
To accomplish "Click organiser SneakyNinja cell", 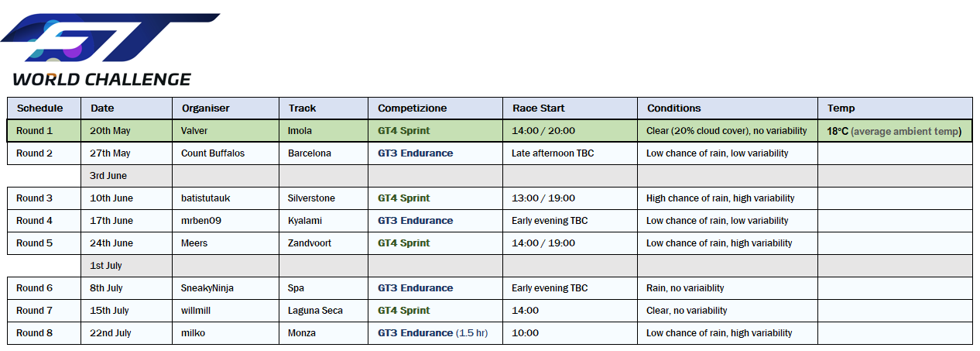I will [207, 288].
